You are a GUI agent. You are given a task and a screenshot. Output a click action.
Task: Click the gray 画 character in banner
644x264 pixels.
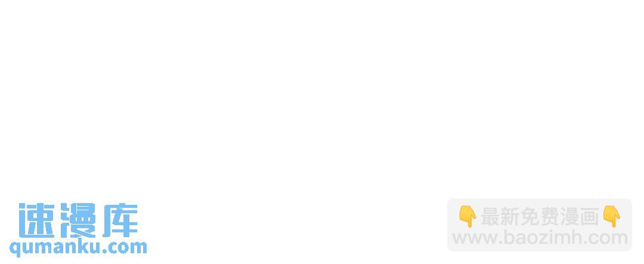589,217
